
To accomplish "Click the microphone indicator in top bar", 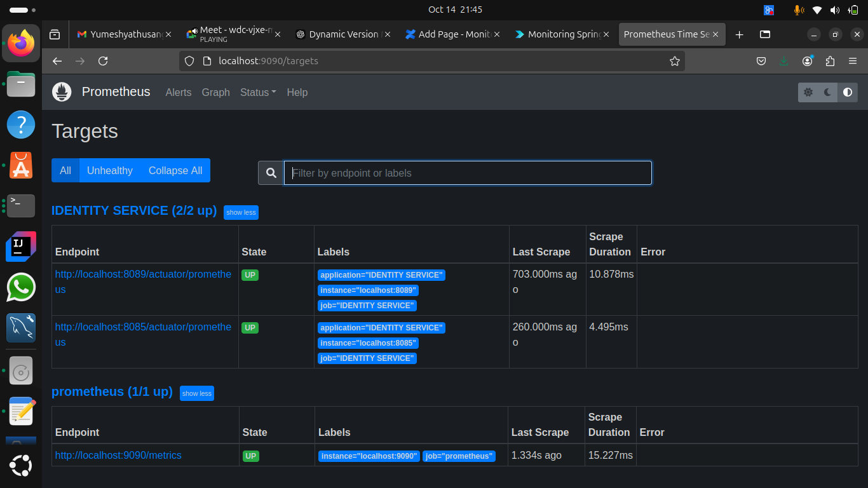I will coord(798,10).
